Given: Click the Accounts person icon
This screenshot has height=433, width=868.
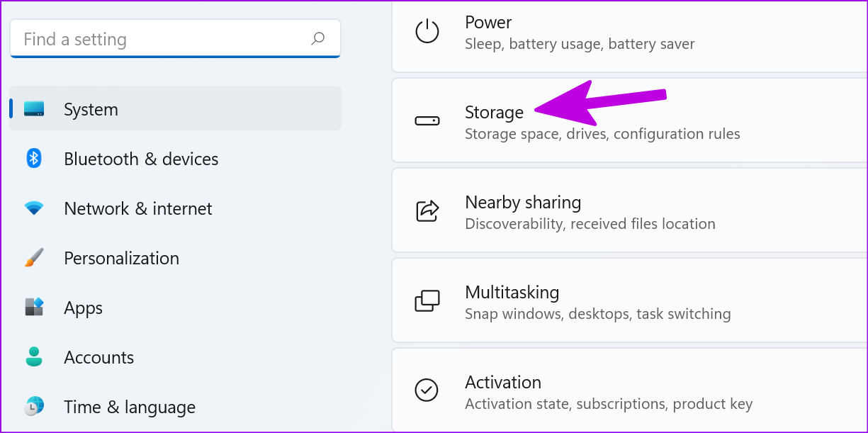Looking at the screenshot, I should [34, 356].
